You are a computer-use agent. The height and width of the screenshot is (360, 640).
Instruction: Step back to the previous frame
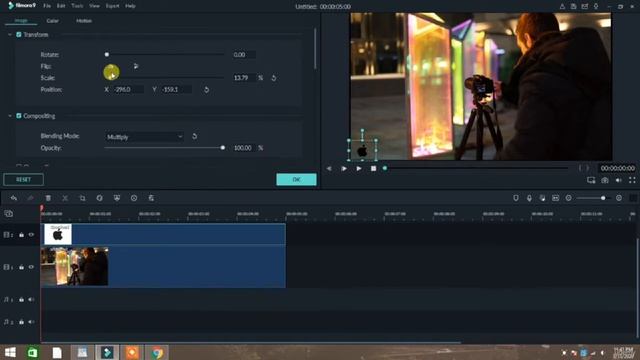(x=329, y=168)
